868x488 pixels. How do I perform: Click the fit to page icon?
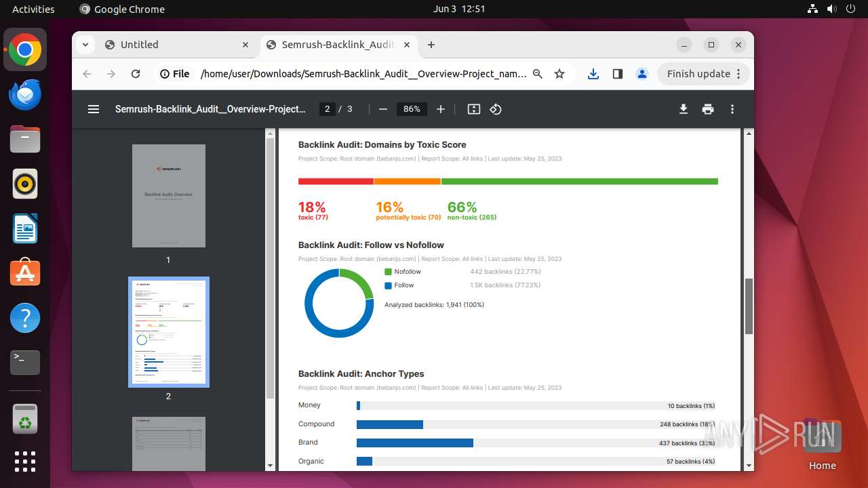pyautogui.click(x=474, y=109)
